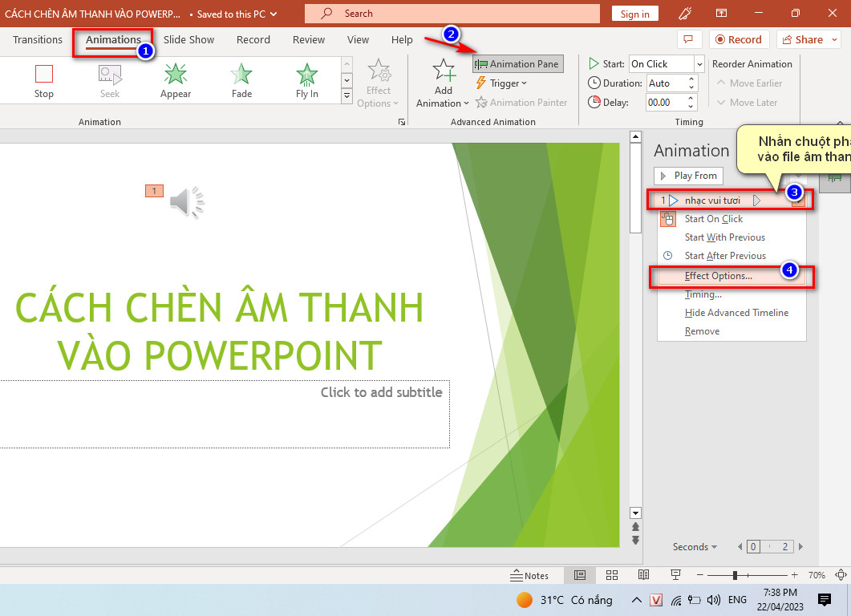Decrease Delay with spinner down arrow

691,106
